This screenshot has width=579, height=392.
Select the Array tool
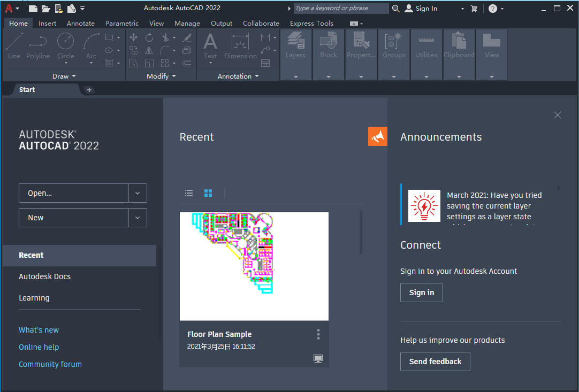[165, 63]
